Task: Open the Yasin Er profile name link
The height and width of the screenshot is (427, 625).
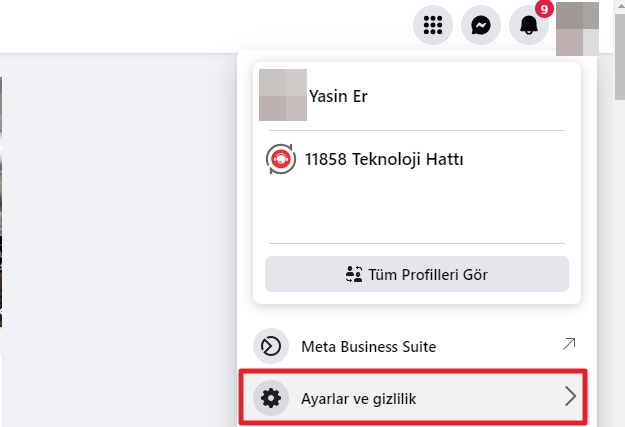Action: click(x=338, y=96)
